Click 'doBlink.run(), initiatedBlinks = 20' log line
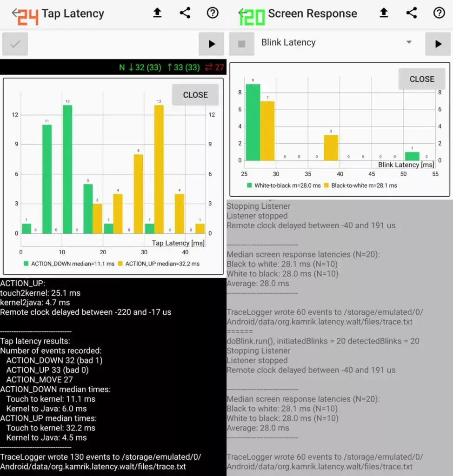The image size is (453, 476). pos(323,341)
